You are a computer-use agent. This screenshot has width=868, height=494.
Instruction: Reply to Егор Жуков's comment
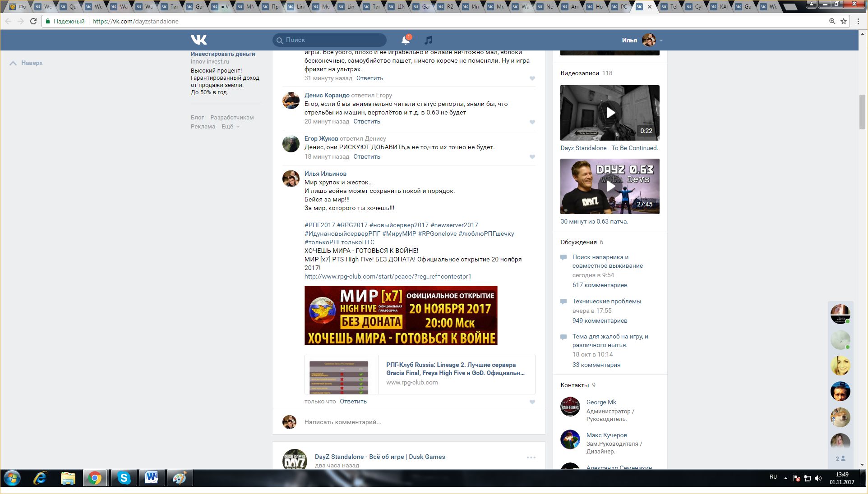(366, 157)
